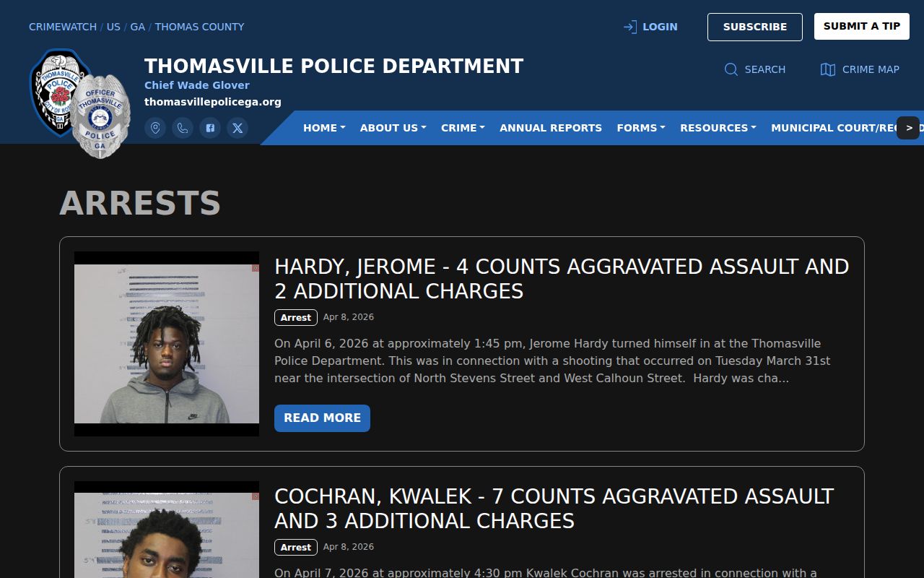Click the Arrest tag on Hardy article
924x578 pixels.
296,318
